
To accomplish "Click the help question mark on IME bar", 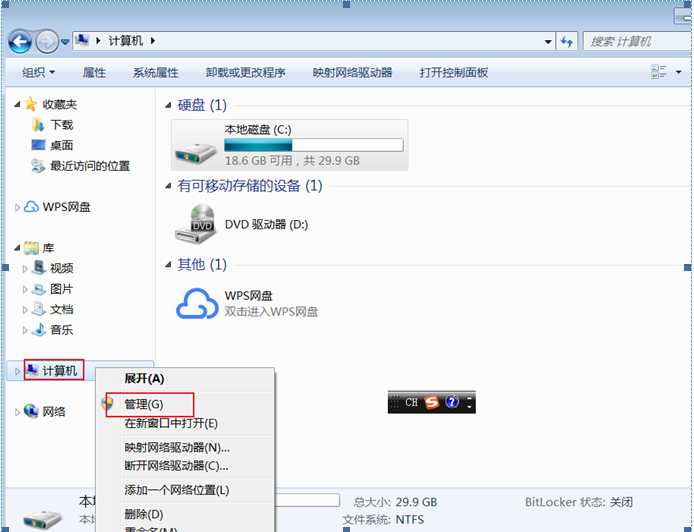I will coord(452,402).
